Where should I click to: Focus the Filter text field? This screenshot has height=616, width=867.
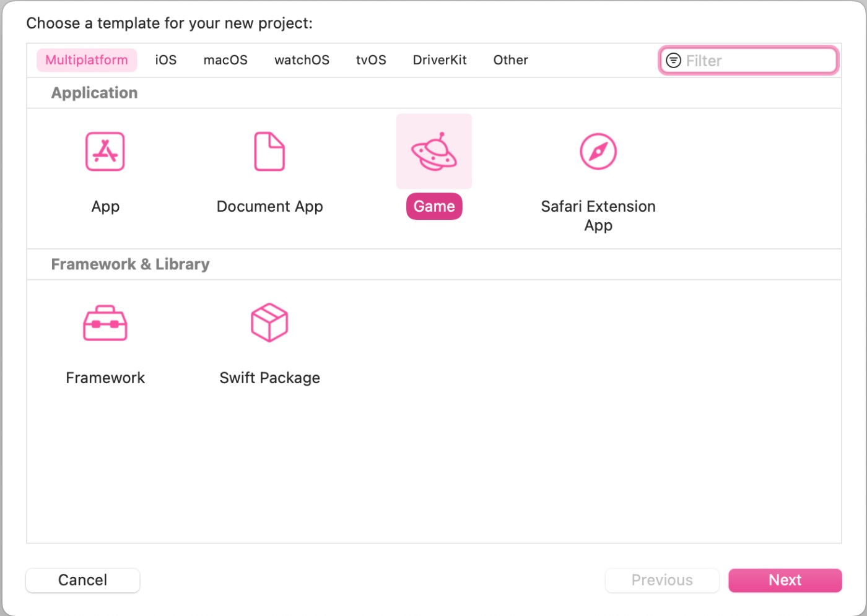click(x=759, y=61)
